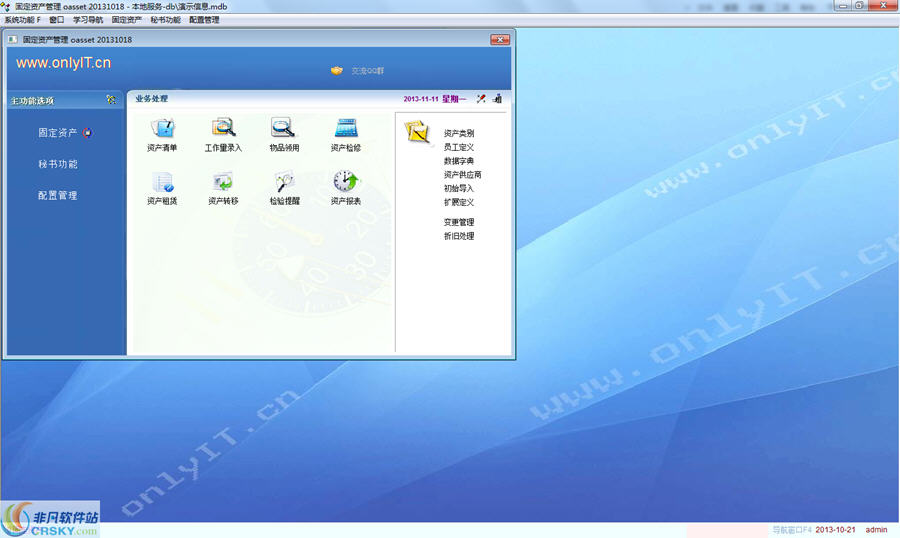Open the 秘书功能 menu in menu bar
Viewport: 900px width, 538px height.
click(x=165, y=20)
